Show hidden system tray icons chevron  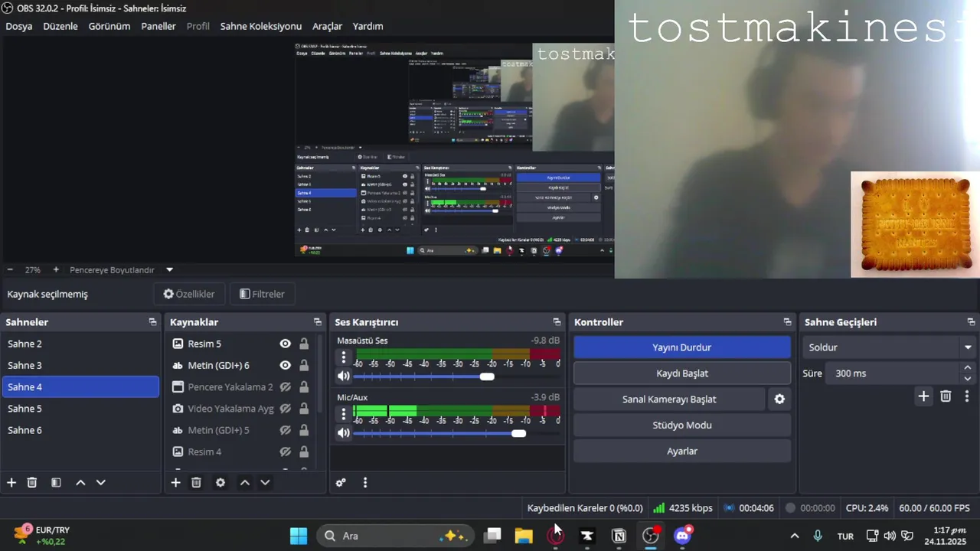(x=795, y=536)
